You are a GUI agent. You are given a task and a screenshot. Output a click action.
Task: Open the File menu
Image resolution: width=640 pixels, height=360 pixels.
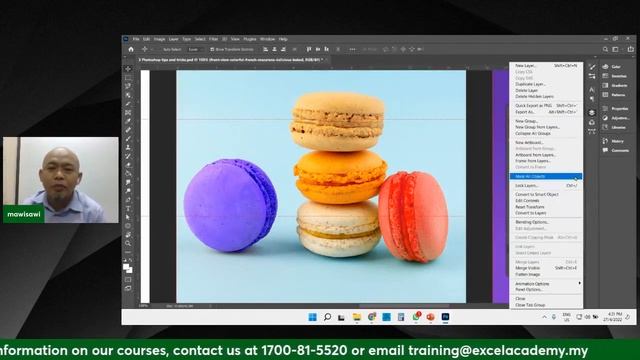click(x=136, y=39)
